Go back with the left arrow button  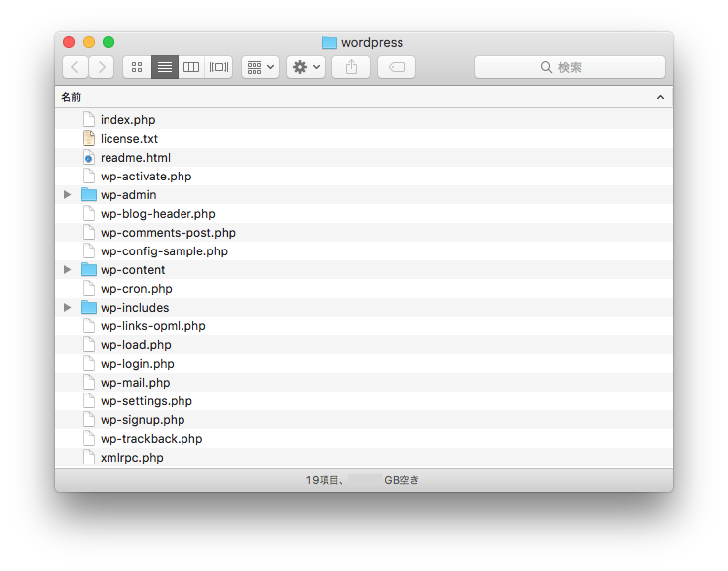[75, 67]
